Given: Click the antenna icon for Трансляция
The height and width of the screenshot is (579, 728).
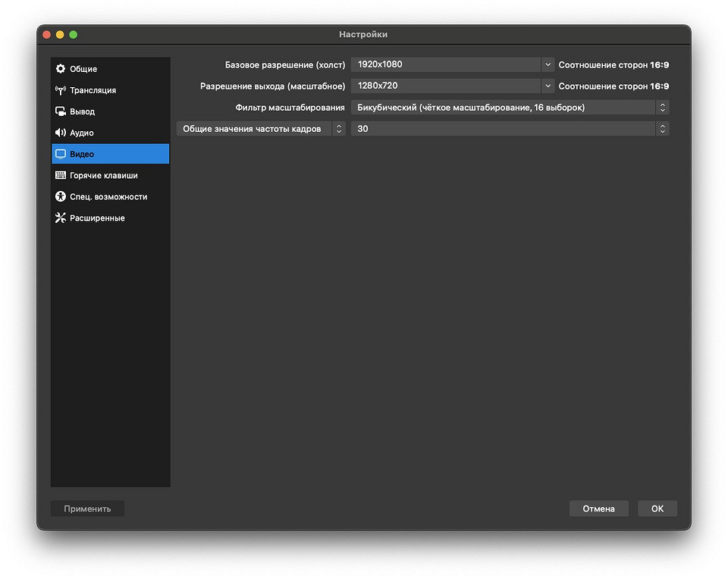Looking at the screenshot, I should [61, 90].
